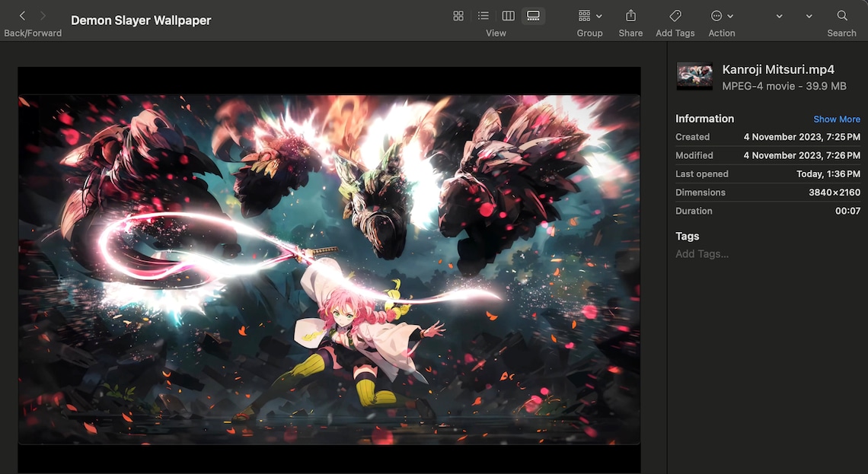The height and width of the screenshot is (474, 868).
Task: Switch to icon view
Action: 458,15
